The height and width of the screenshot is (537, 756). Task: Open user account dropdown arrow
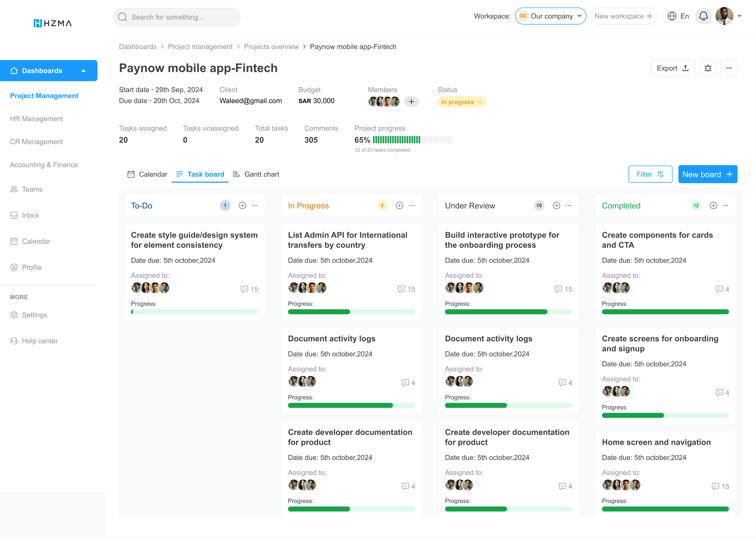coord(739,16)
